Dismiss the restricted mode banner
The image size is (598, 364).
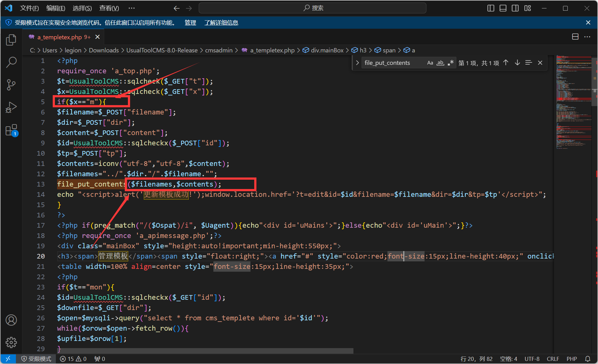click(x=588, y=22)
